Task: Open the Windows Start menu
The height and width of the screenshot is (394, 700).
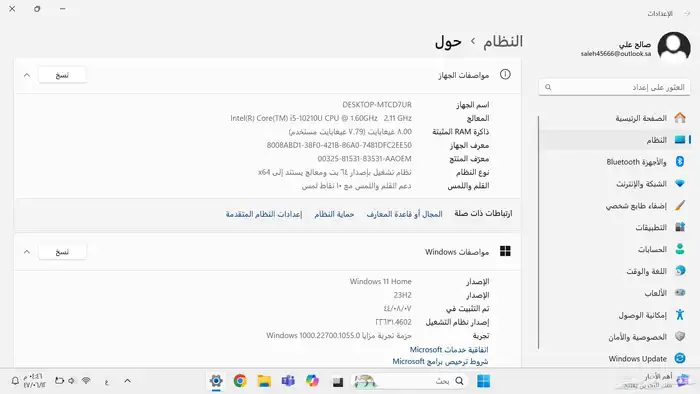Action: point(483,381)
